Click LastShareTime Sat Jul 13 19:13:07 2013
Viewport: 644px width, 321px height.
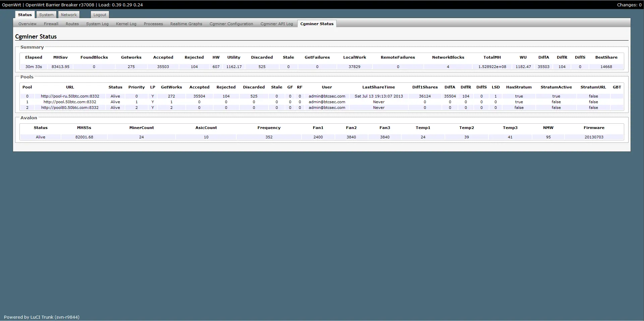coord(378,96)
